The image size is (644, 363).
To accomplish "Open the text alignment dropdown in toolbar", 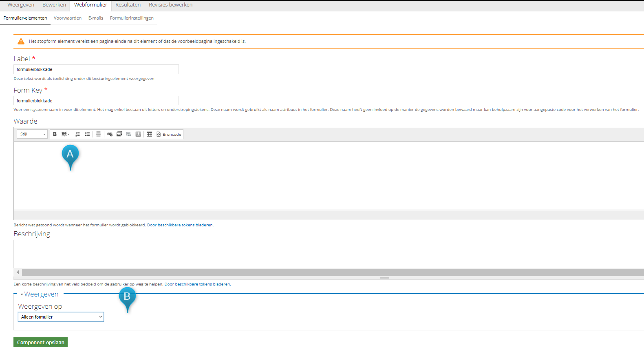I will click(65, 134).
